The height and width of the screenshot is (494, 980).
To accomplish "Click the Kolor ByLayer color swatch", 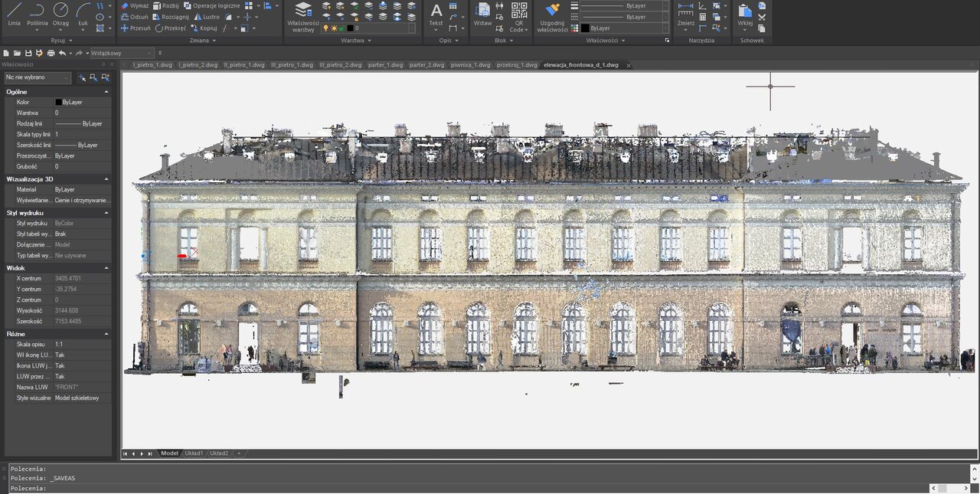I will tap(59, 102).
